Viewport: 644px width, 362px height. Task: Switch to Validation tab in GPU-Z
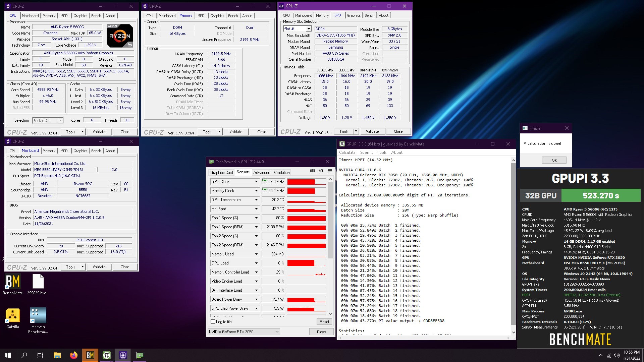tap(282, 173)
